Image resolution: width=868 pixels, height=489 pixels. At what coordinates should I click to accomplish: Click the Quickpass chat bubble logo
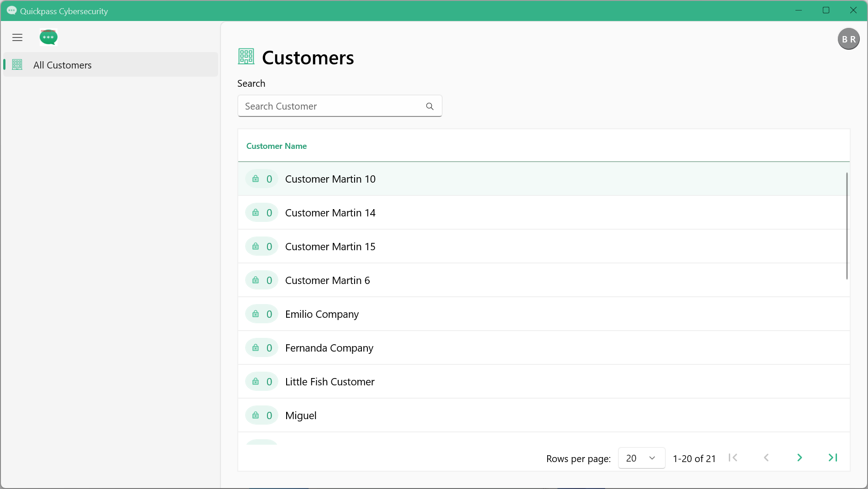[48, 37]
